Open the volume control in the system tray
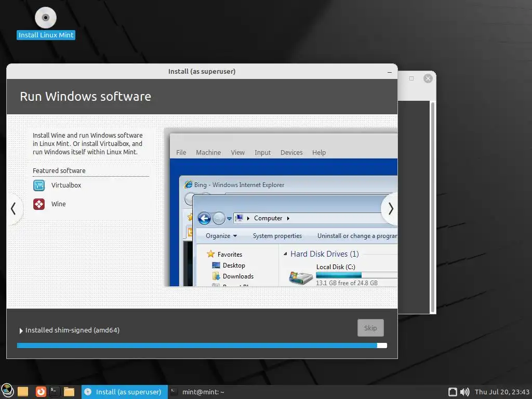Image resolution: width=532 pixels, height=399 pixels. [x=465, y=392]
